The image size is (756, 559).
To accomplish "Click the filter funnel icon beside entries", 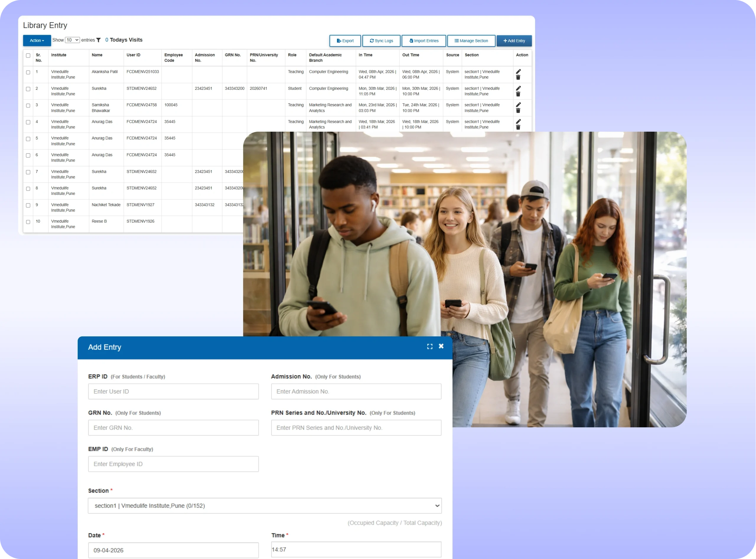I will click(x=98, y=40).
